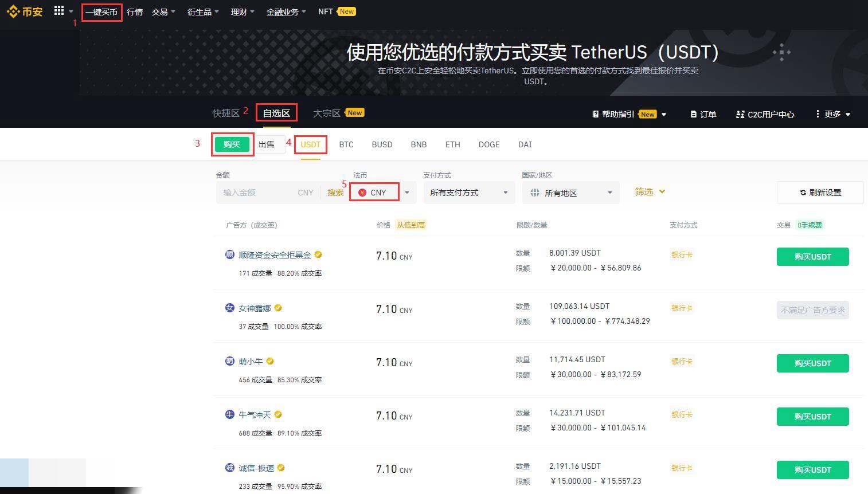
Task: Open the 所有支付方式 payment dropdown
Action: click(469, 193)
